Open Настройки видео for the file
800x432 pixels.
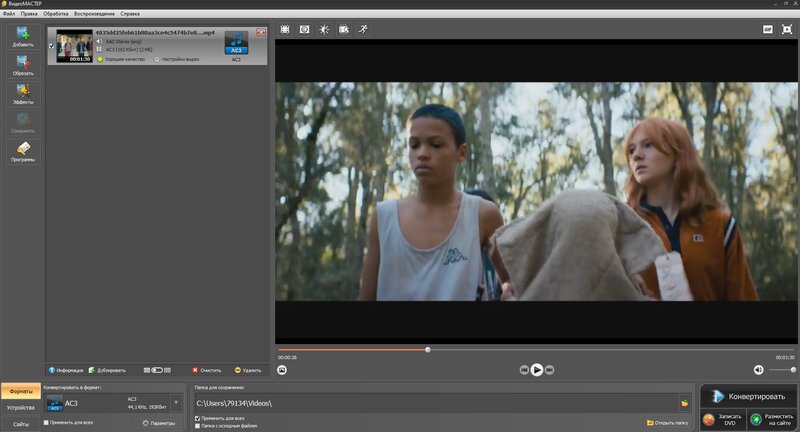pyautogui.click(x=177, y=59)
